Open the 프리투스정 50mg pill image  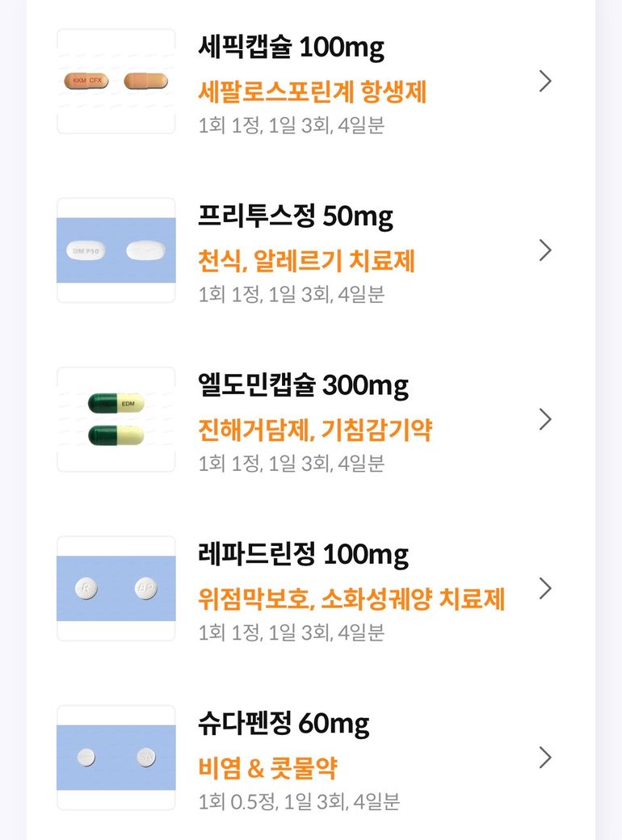116,250
